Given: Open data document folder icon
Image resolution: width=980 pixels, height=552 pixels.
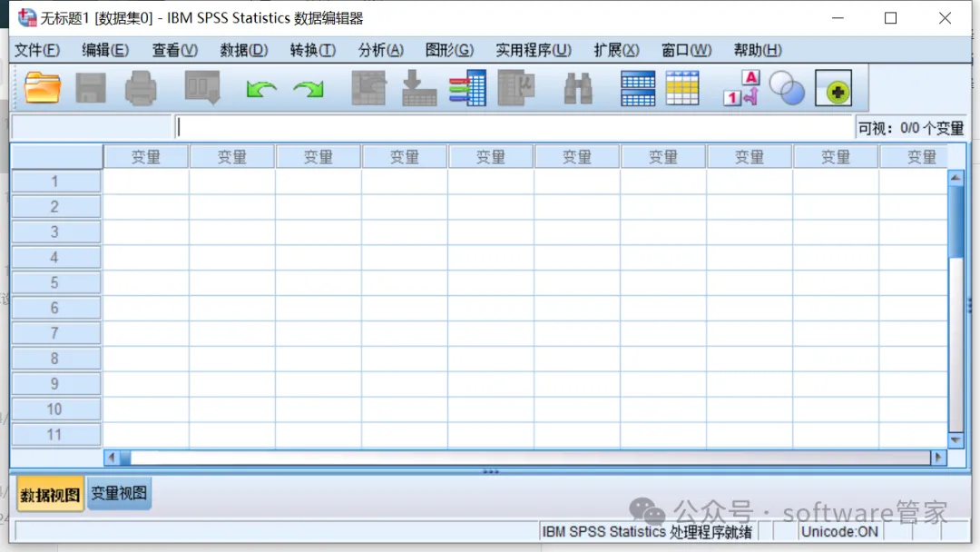Looking at the screenshot, I should [x=43, y=88].
